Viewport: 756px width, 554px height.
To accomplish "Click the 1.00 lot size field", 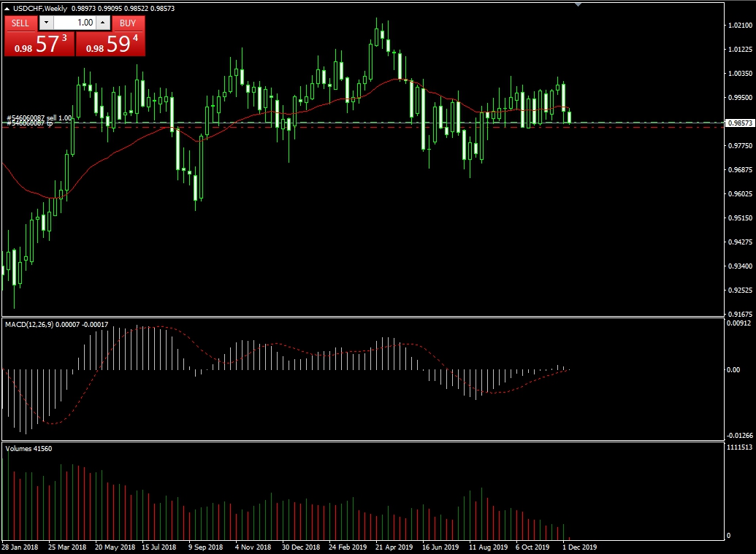I will 75,23.
